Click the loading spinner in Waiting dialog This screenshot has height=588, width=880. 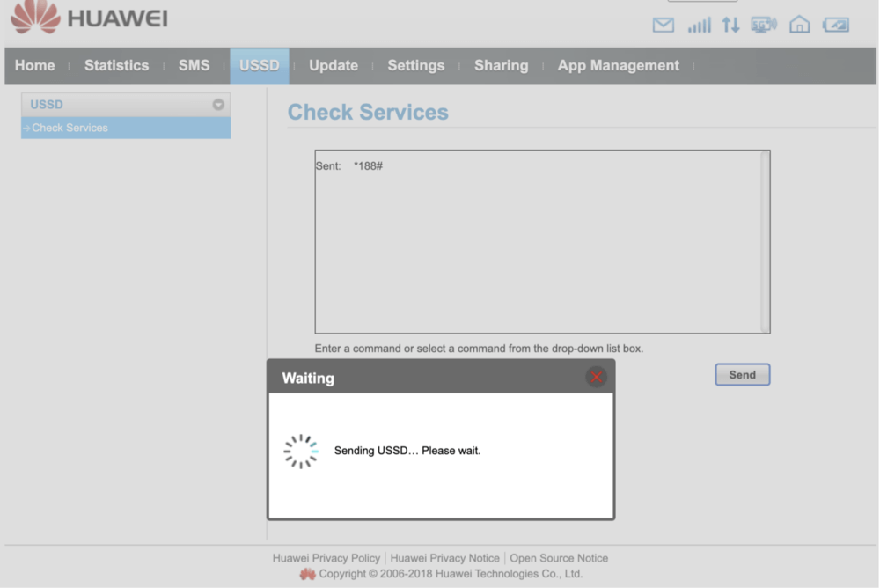301,451
